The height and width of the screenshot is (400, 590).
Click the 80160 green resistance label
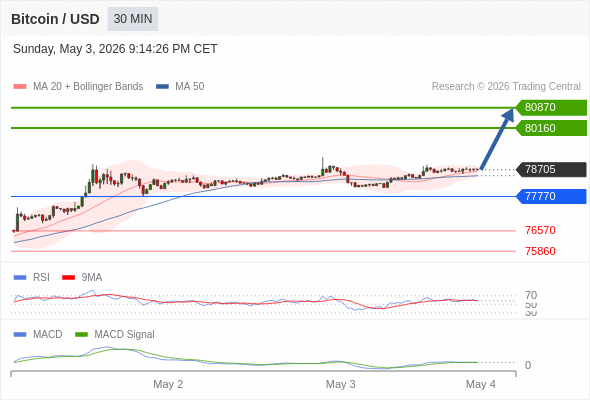[x=551, y=128]
